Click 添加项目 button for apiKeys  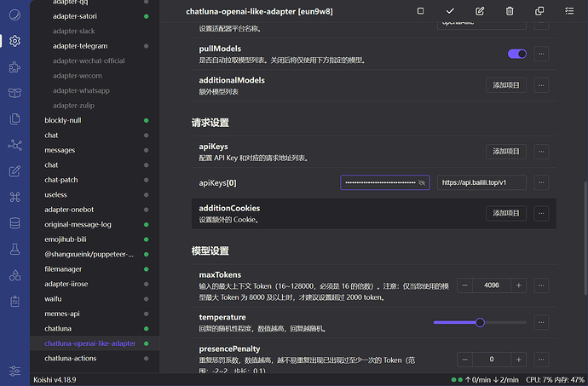[x=506, y=151]
